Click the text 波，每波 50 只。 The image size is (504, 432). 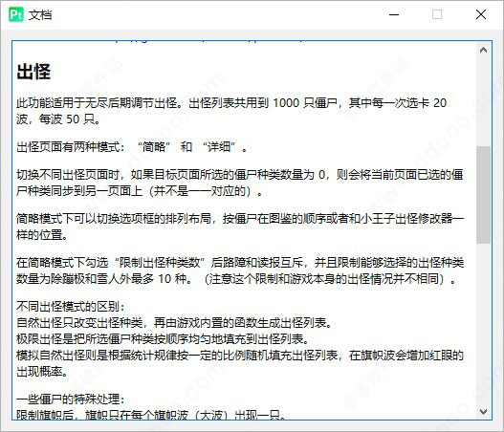click(58, 119)
